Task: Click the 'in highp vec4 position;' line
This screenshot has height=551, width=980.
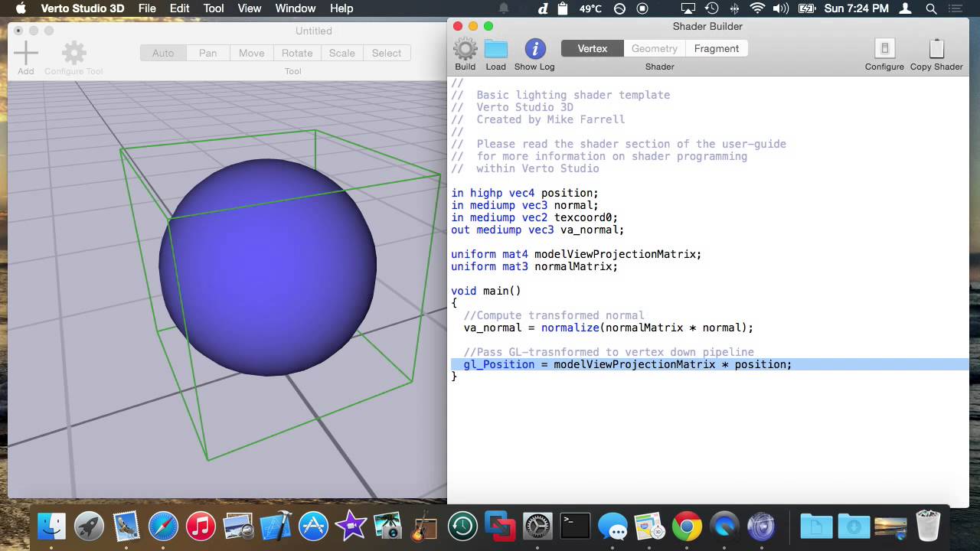Action: tap(524, 193)
